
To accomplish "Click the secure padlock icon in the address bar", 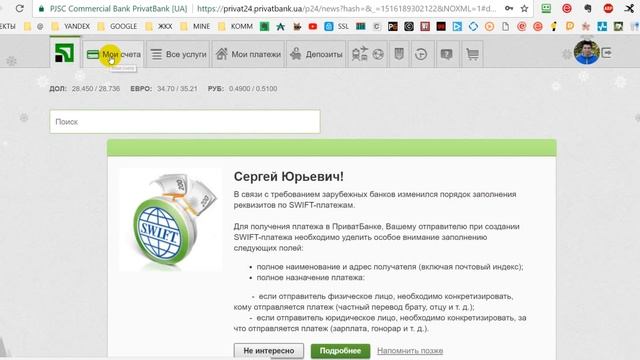I will pos(41,9).
